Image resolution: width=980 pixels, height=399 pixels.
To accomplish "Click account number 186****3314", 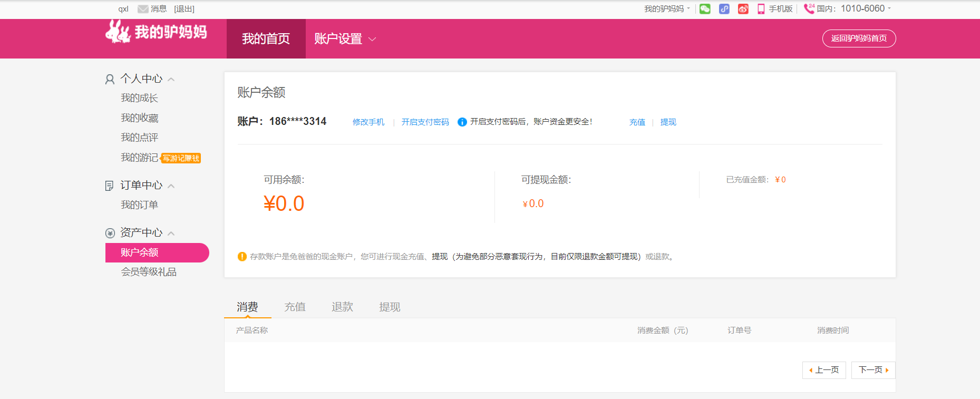I will click(x=298, y=122).
